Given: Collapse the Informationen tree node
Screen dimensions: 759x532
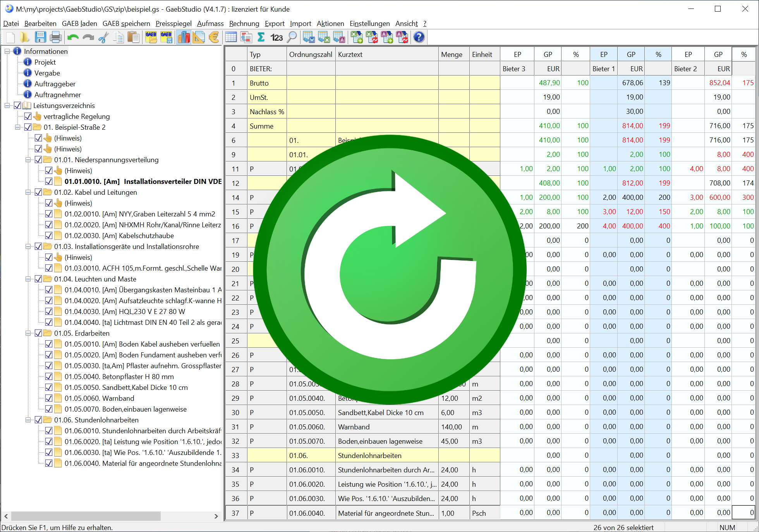Looking at the screenshot, I should pyautogui.click(x=7, y=51).
